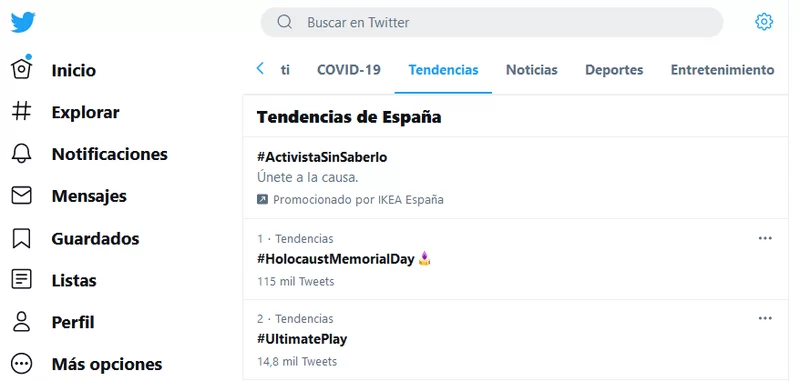Open Mensajes envelope icon
The image size is (800, 381).
[x=21, y=195]
